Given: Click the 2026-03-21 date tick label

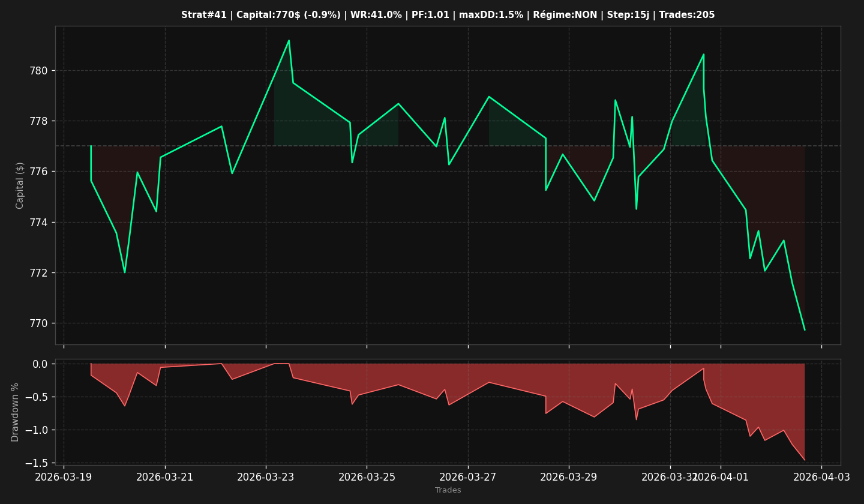Looking at the screenshot, I should 165,477.
